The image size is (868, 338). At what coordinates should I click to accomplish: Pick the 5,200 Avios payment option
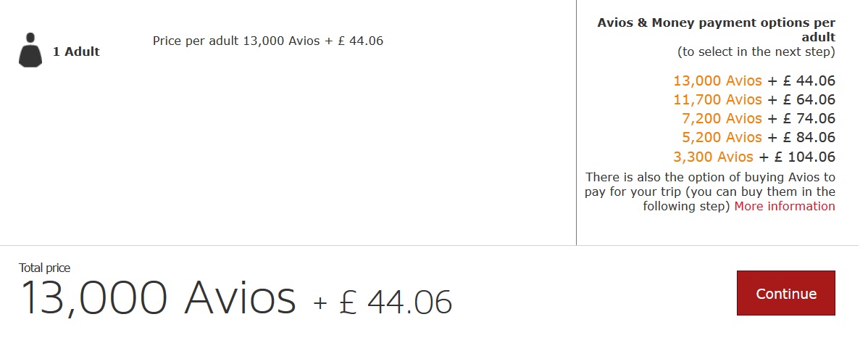pos(722,137)
